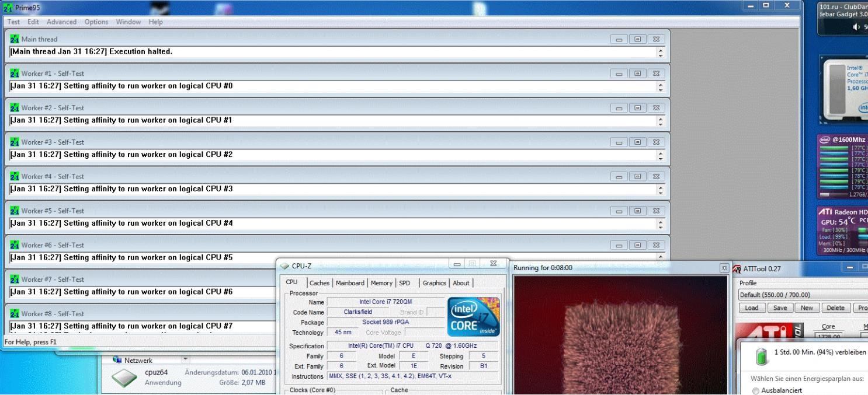
Task: Click the 'Clarksfield' code name value
Action: point(357,312)
